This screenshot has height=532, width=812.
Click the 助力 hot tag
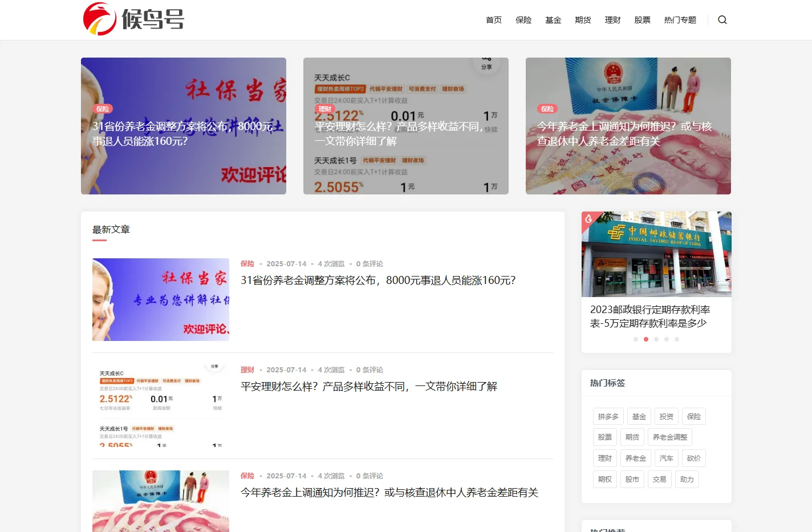point(687,480)
